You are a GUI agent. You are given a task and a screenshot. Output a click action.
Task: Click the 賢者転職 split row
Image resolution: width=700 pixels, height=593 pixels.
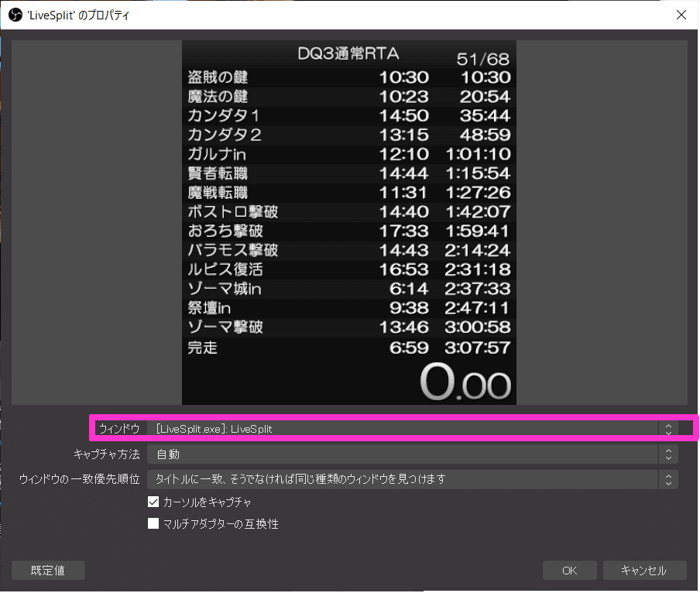349,173
